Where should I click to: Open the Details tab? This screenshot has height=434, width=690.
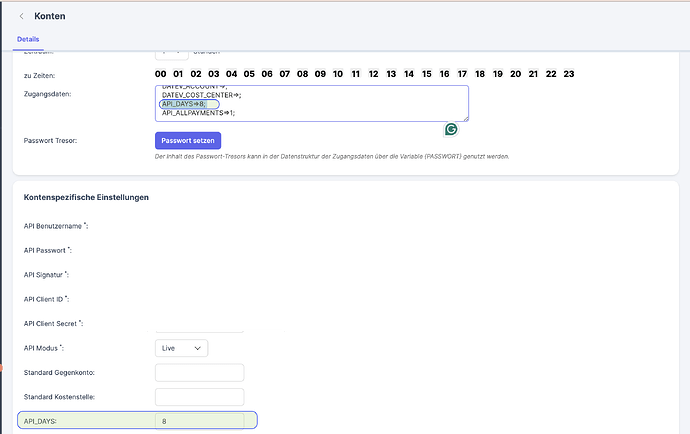[28, 39]
